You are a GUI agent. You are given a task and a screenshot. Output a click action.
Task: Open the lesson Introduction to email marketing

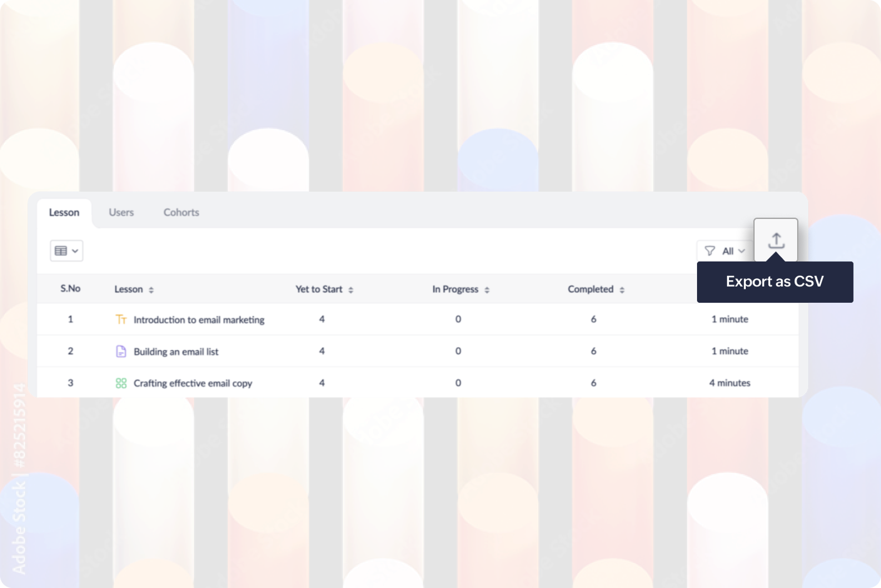tap(199, 319)
